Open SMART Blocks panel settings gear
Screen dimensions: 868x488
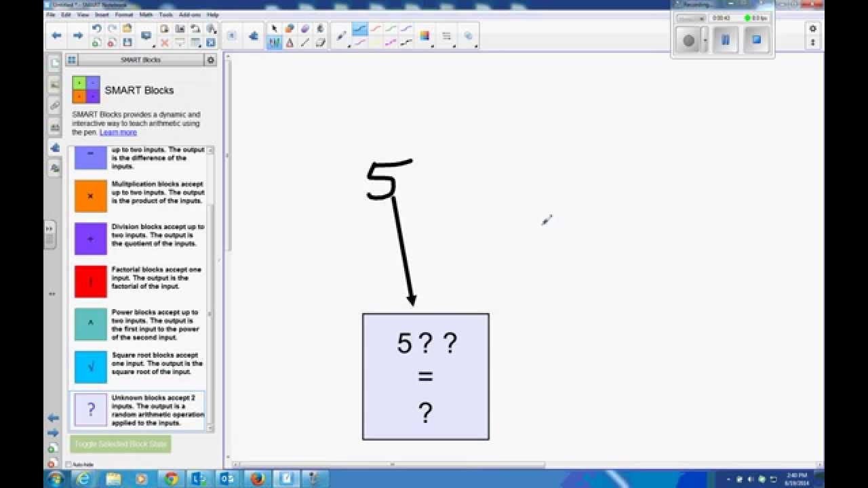tap(211, 60)
